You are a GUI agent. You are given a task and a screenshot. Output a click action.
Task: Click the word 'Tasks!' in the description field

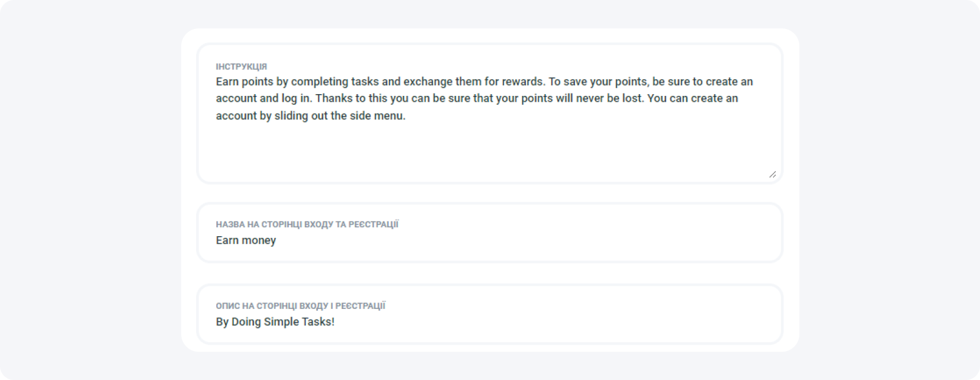(x=320, y=322)
